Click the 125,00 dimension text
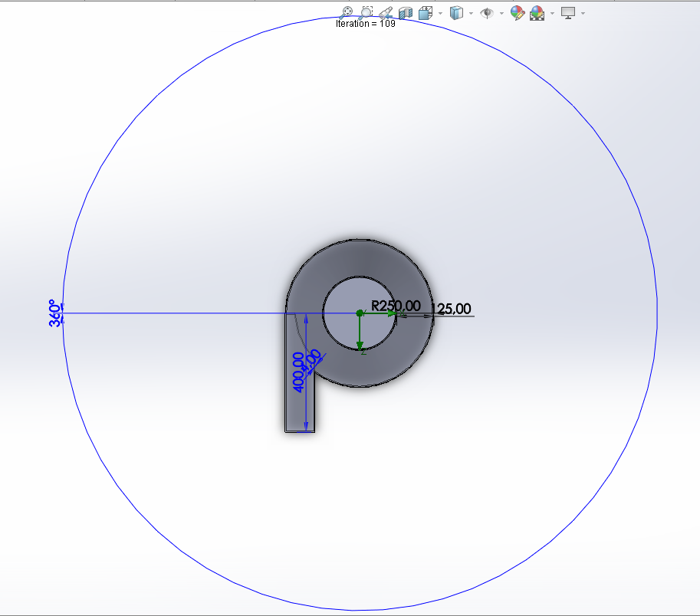This screenshot has width=700, height=616. click(452, 308)
